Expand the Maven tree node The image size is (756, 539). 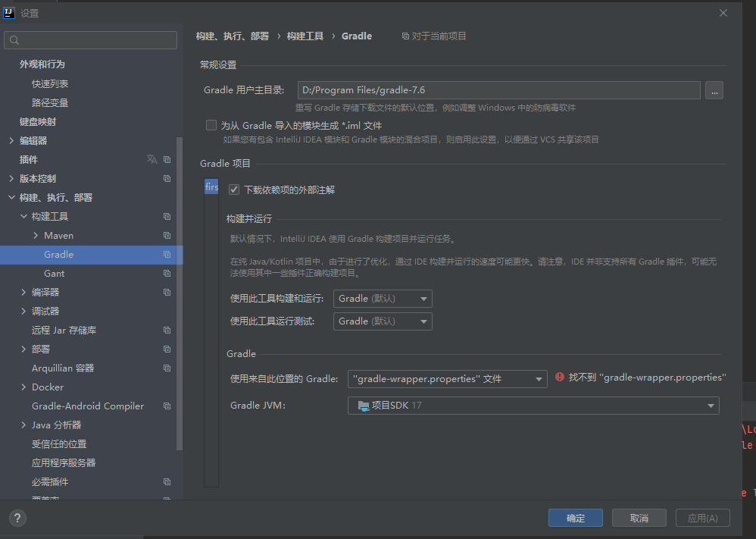[x=36, y=236]
